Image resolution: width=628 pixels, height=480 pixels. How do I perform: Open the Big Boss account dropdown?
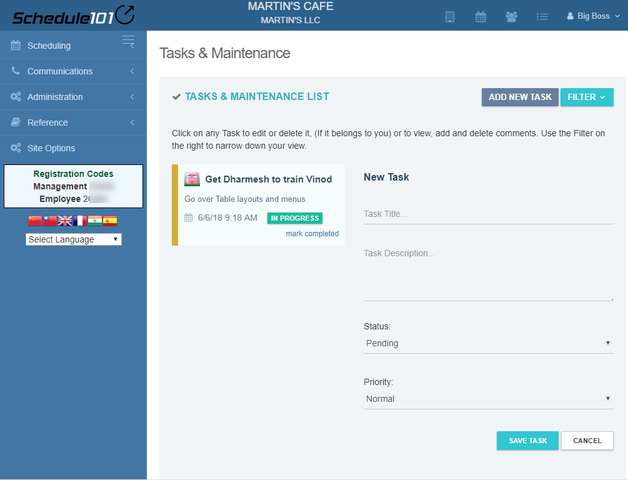(x=594, y=16)
